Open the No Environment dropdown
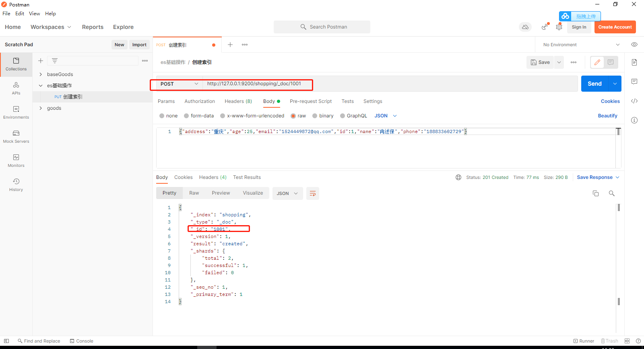 [x=581, y=45]
